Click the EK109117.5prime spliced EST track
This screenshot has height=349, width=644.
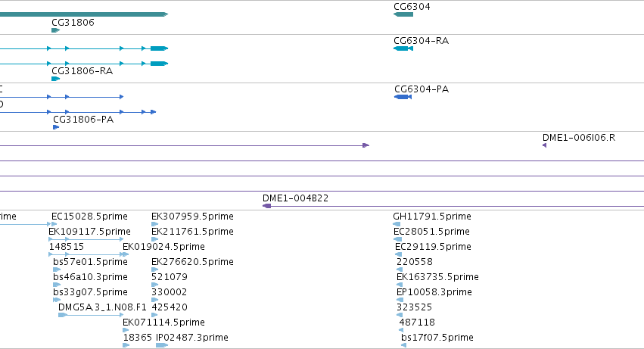(x=86, y=239)
